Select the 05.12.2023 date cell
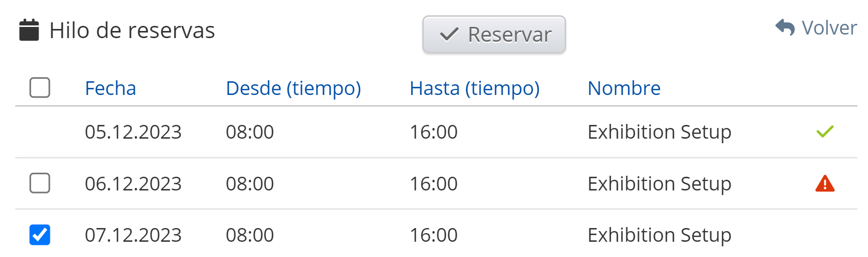Viewport: 868px width, 257px height. 133,132
